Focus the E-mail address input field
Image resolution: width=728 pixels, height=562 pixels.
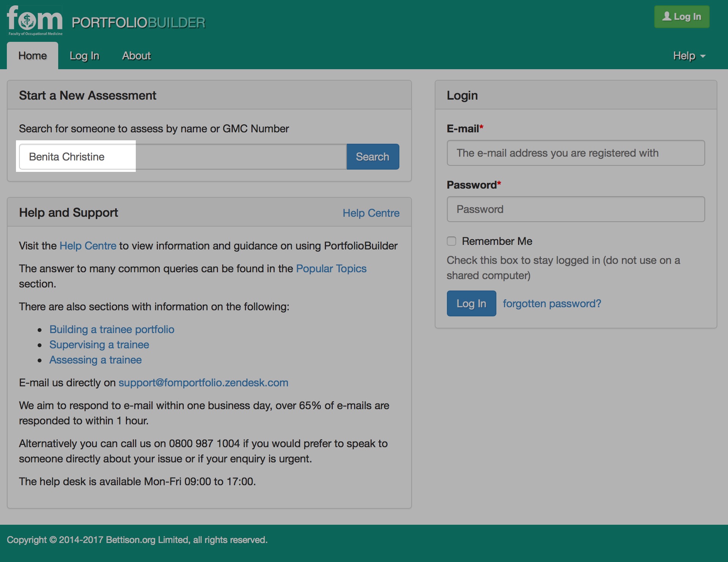point(576,153)
